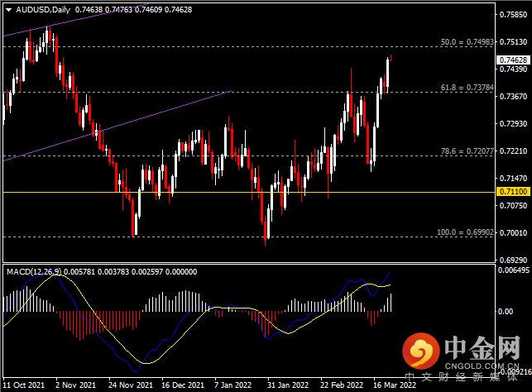Click the 16 Mar 2022 date marker

[x=395, y=385]
